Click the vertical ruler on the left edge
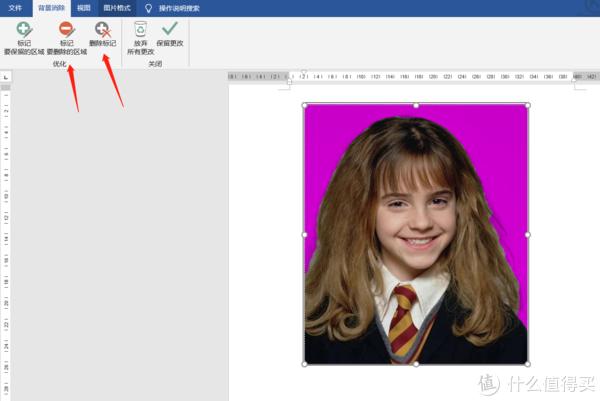The width and height of the screenshot is (600, 401). click(6, 243)
